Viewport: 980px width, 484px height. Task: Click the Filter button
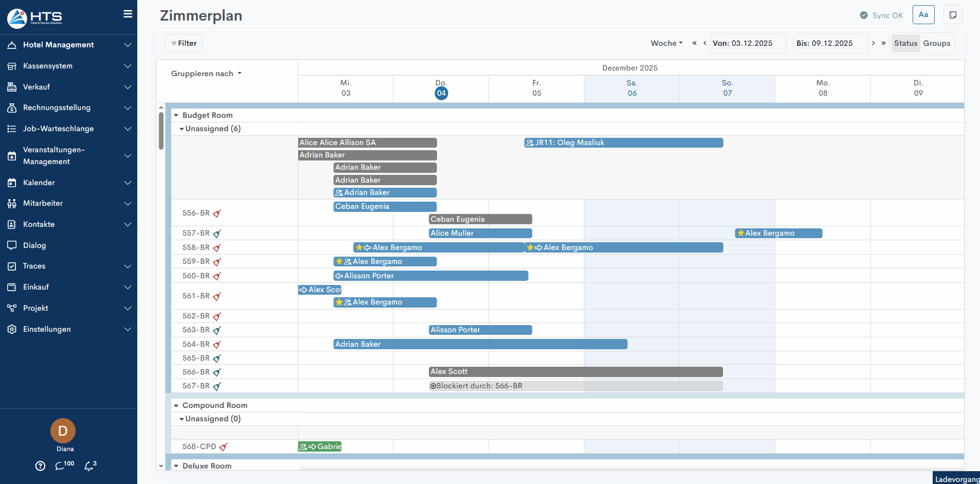pyautogui.click(x=184, y=43)
